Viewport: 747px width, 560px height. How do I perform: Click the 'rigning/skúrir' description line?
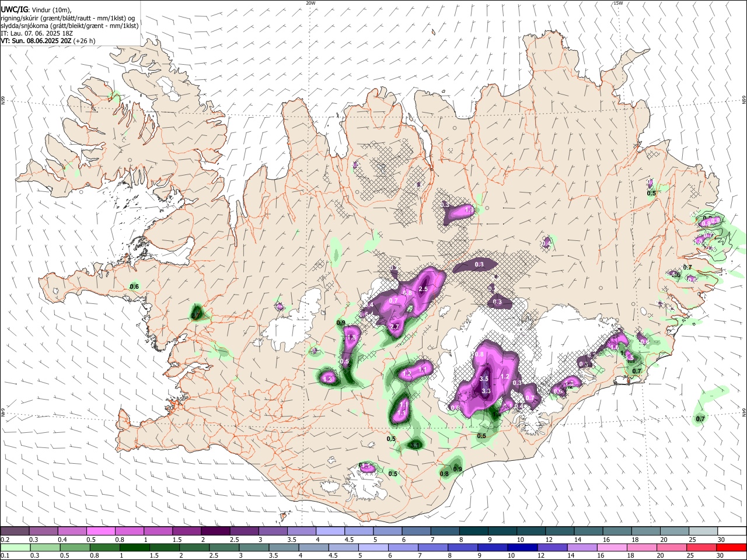68,18
